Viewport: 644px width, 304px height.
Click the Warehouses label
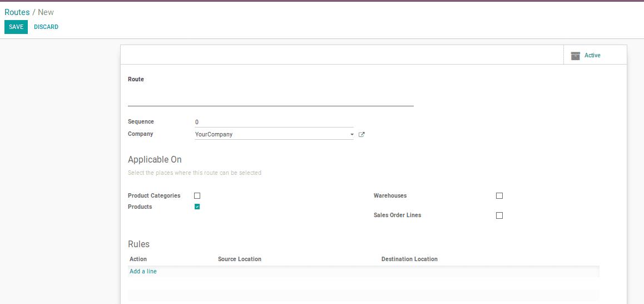(x=390, y=196)
